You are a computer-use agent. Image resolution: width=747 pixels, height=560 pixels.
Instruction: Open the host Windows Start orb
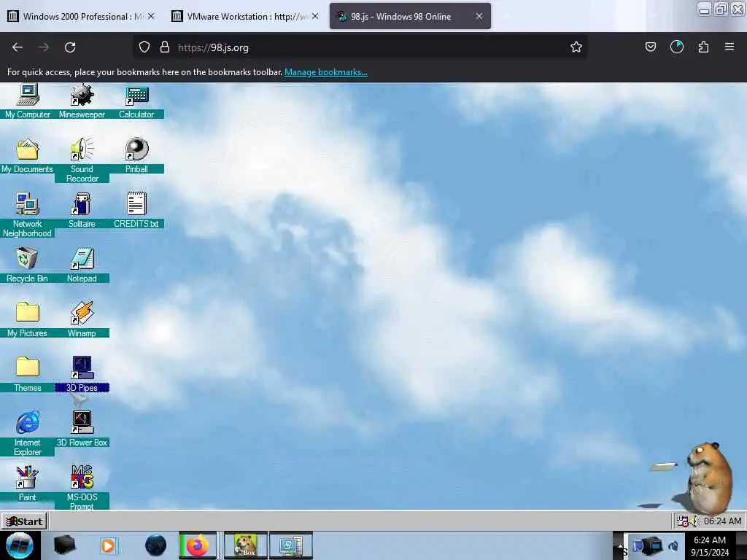pyautogui.click(x=20, y=545)
